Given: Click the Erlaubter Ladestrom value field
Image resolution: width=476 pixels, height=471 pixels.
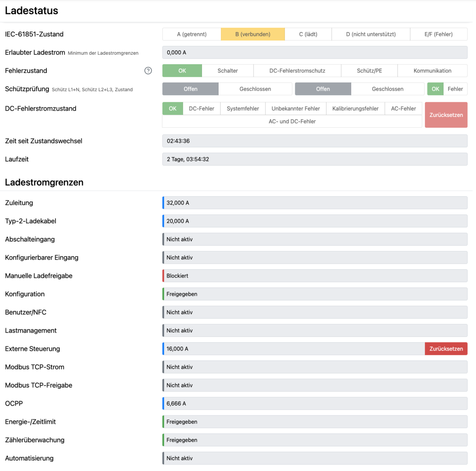Looking at the screenshot, I should click(x=315, y=52).
